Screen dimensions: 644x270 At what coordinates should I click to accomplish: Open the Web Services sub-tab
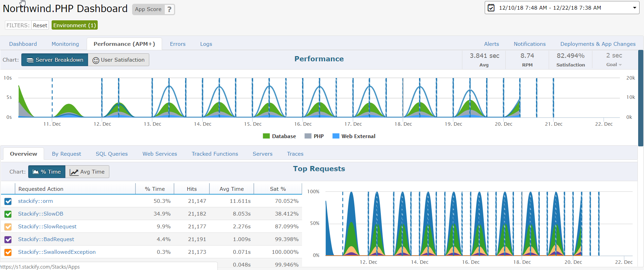160,154
